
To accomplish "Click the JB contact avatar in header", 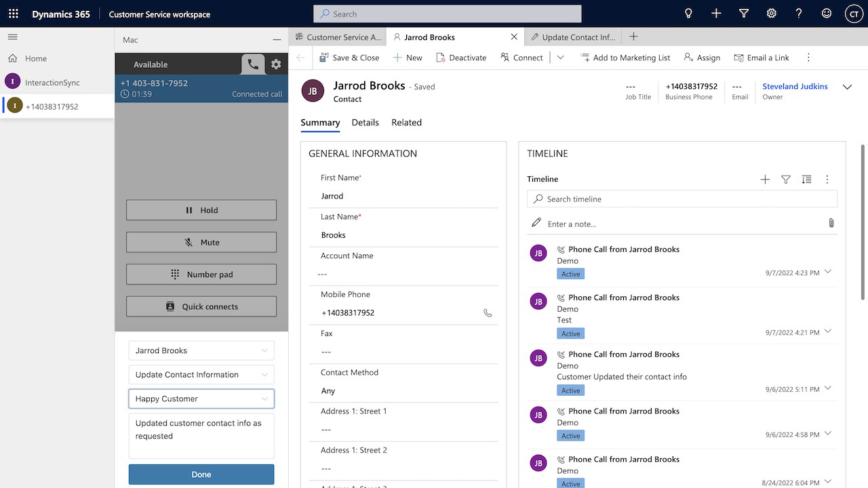I will point(313,91).
